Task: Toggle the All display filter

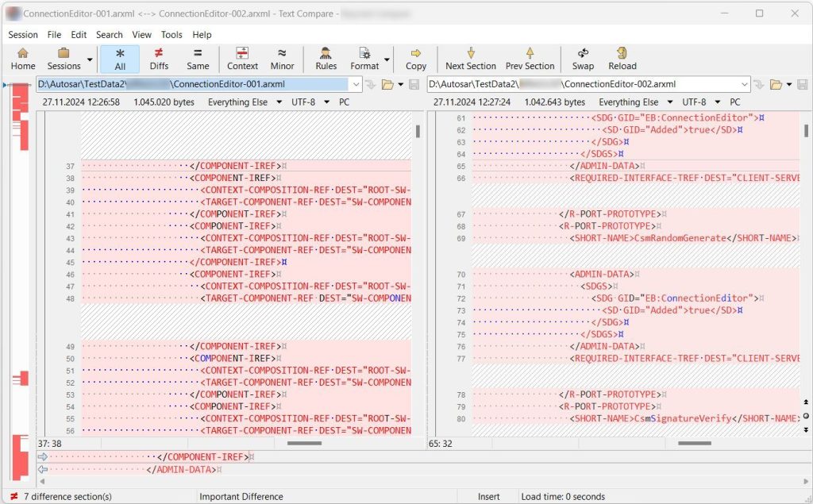Action: [x=120, y=59]
